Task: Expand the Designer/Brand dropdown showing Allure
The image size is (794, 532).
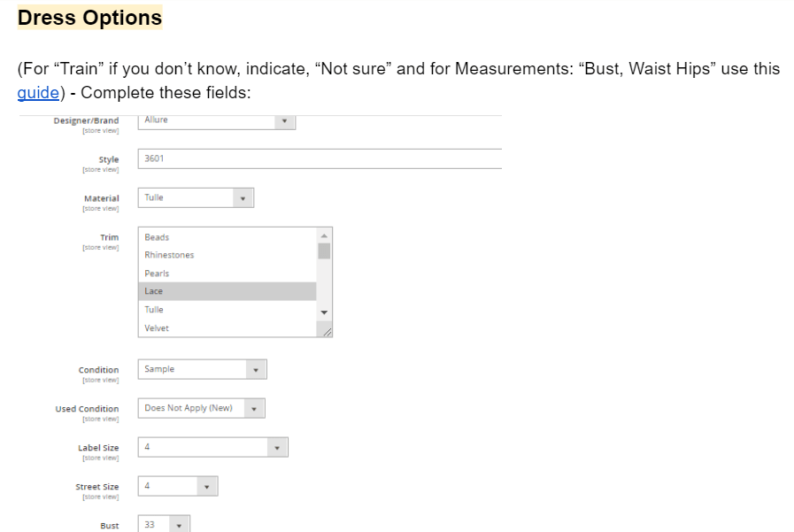Action: coord(216,121)
